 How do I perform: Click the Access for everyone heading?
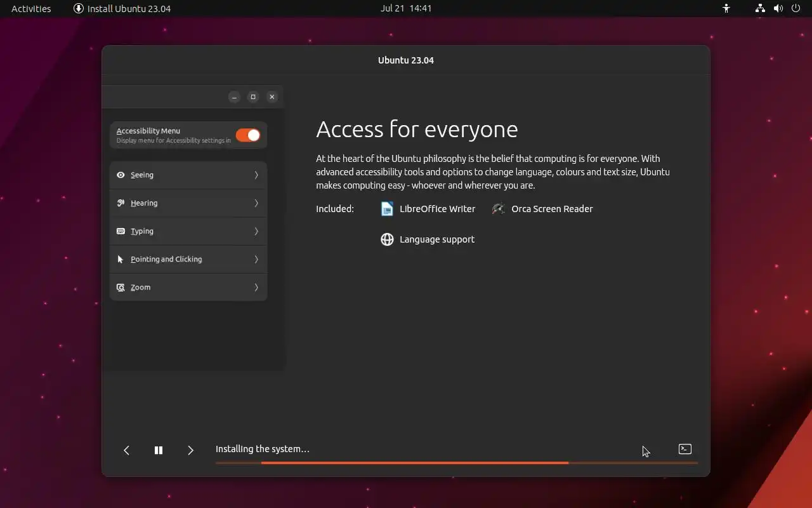click(x=417, y=130)
